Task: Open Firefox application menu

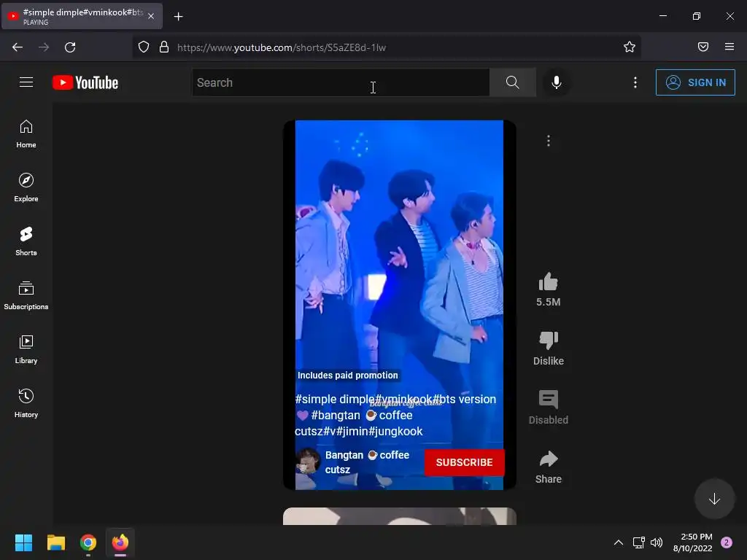Action: 729,47
